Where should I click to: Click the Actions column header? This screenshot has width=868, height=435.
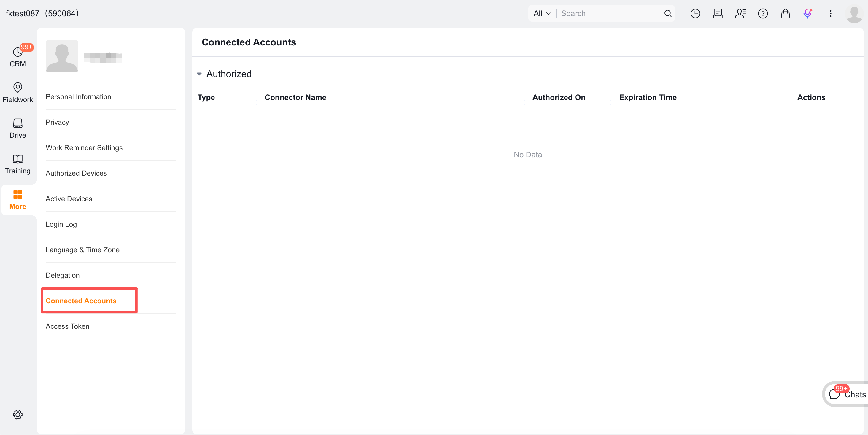pyautogui.click(x=811, y=97)
